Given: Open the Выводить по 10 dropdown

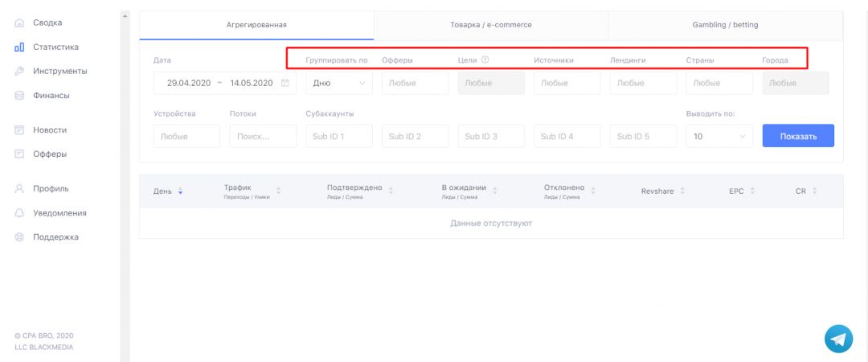Looking at the screenshot, I should pos(719,136).
